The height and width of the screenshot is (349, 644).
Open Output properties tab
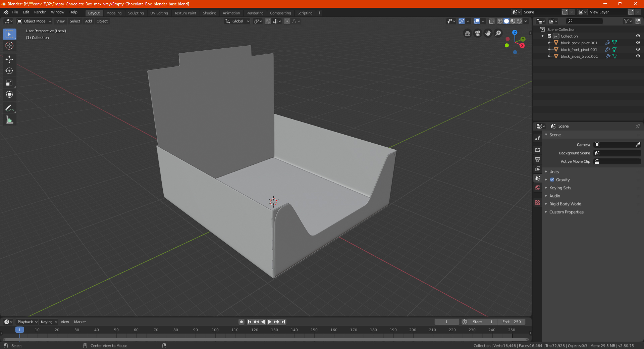coord(538,159)
